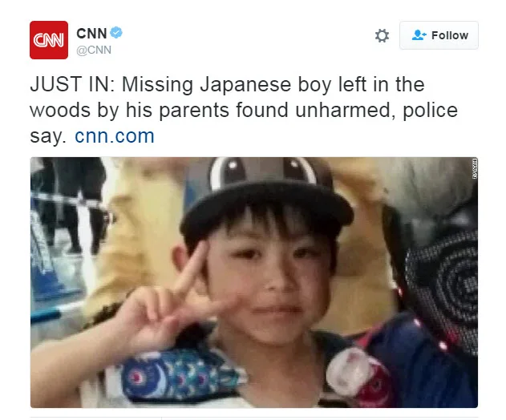
Task: Click the red and white can
Action: click(x=360, y=376)
